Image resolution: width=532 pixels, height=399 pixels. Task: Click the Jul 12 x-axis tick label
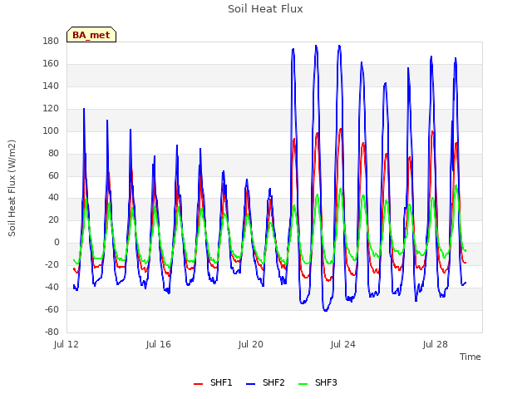pos(66,344)
